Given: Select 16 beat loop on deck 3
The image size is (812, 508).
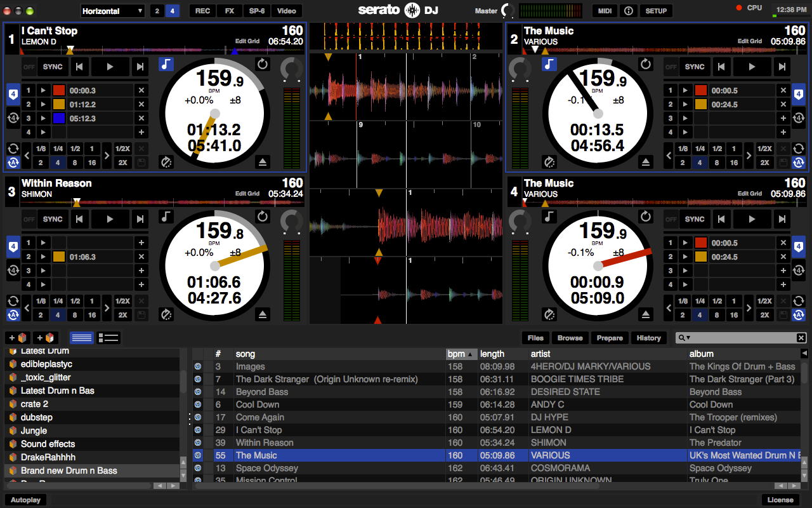Looking at the screenshot, I should click(92, 315).
